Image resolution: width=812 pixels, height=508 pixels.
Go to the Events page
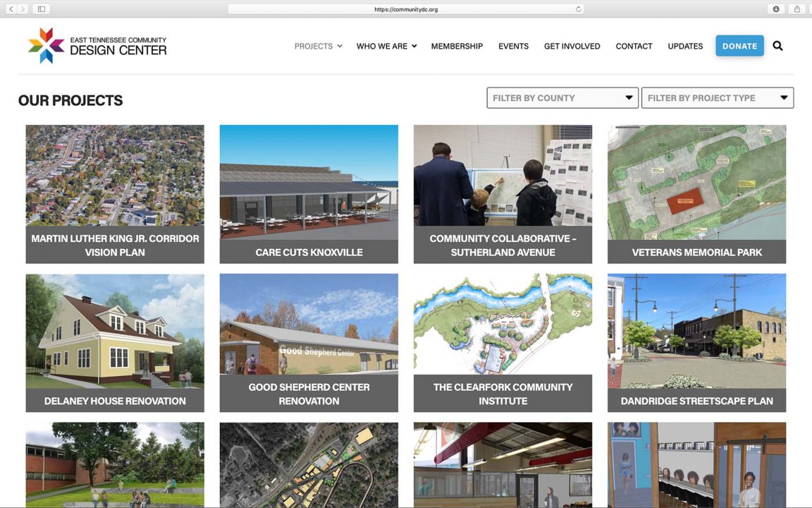pyautogui.click(x=513, y=46)
